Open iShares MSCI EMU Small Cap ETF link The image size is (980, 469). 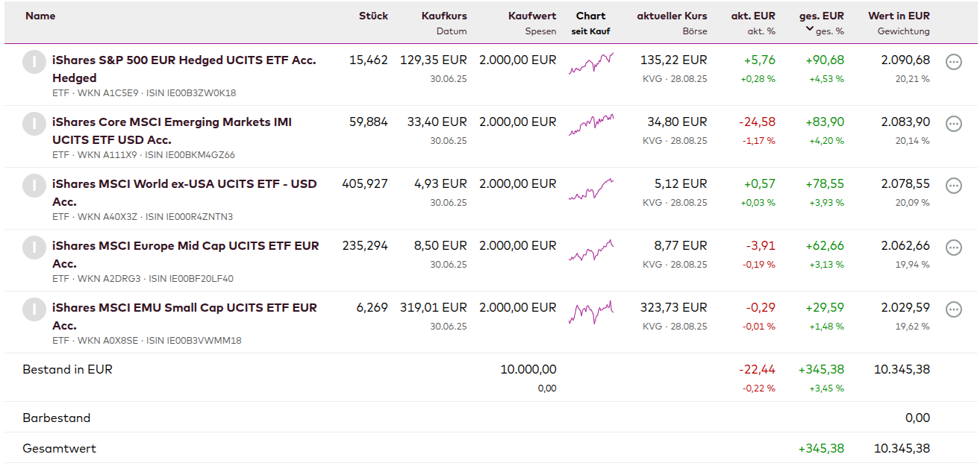pyautogui.click(x=184, y=308)
